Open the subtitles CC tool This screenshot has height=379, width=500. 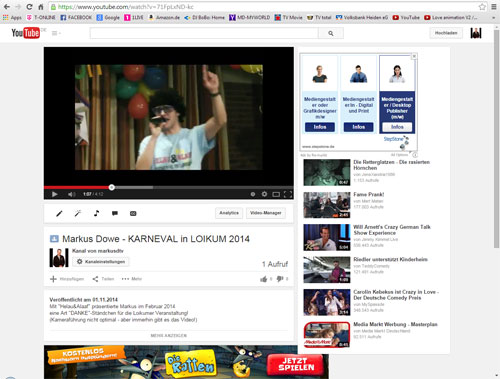click(x=133, y=213)
